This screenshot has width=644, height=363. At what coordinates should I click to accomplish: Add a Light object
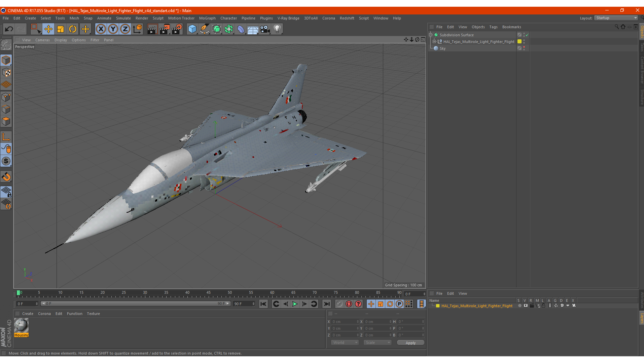[277, 29]
